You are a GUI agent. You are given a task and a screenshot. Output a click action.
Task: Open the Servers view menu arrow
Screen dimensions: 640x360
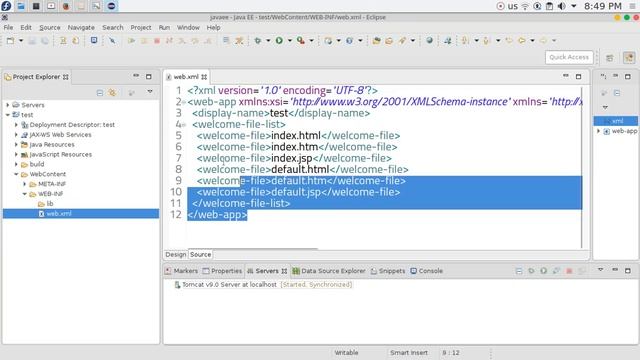[x=600, y=270]
